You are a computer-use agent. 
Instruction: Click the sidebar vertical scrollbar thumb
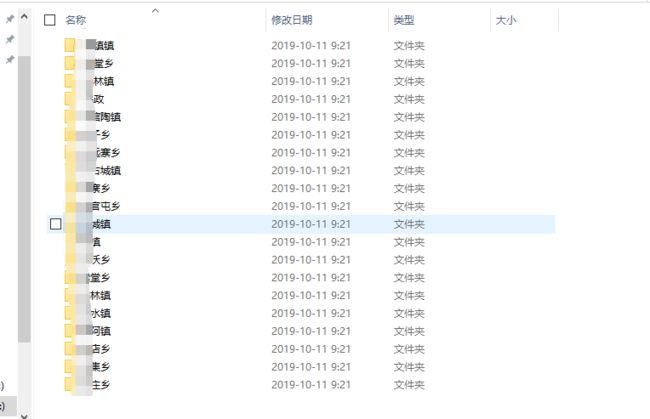point(24,199)
